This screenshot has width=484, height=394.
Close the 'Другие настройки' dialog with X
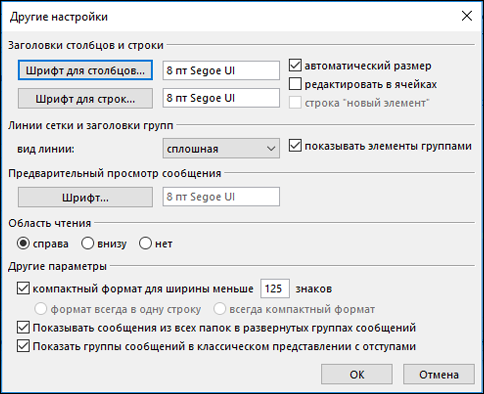pos(467,16)
